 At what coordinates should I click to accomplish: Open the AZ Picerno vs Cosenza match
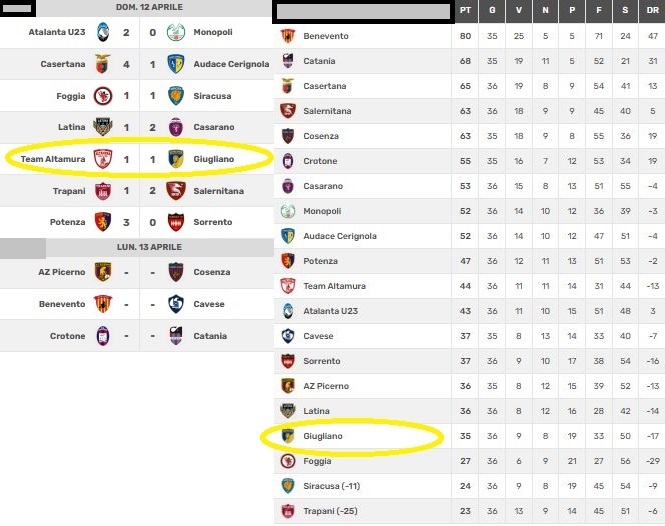pyautogui.click(x=138, y=271)
